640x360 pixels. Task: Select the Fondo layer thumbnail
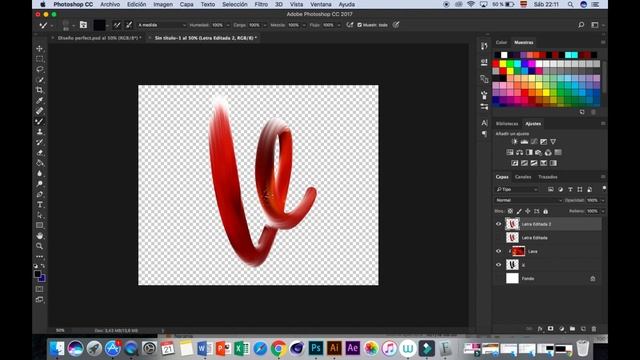click(x=512, y=278)
